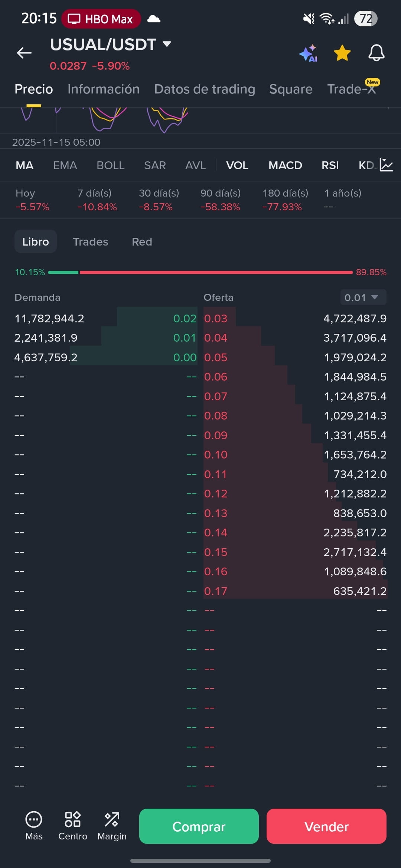Tap HBO Max casting pill
This screenshot has width=401, height=868.
click(x=101, y=19)
